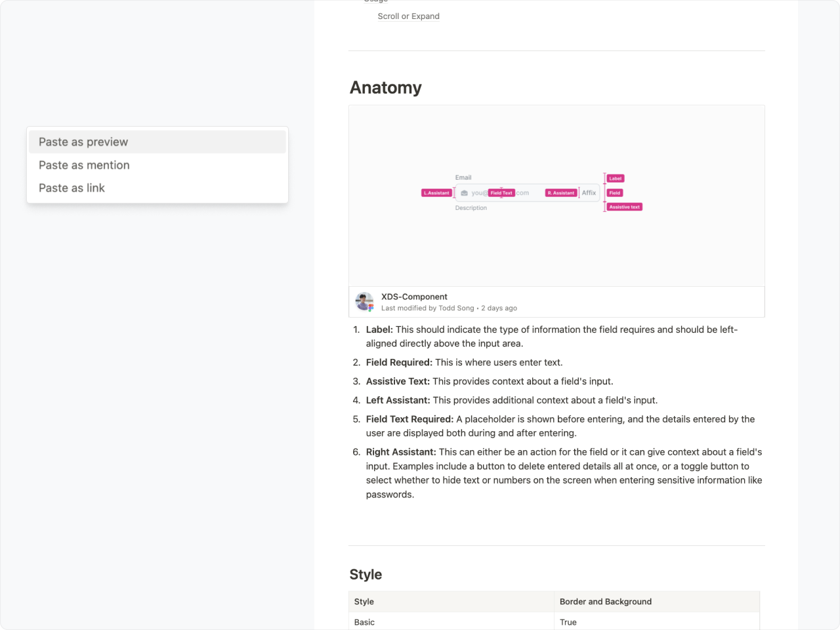
Task: Click the Style column header cell
Action: tap(451, 602)
